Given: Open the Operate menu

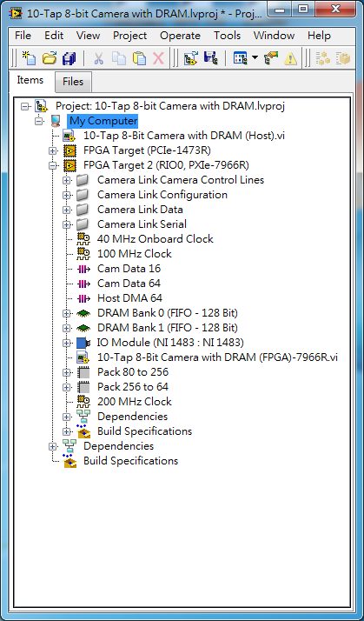Looking at the screenshot, I should click(x=180, y=36).
